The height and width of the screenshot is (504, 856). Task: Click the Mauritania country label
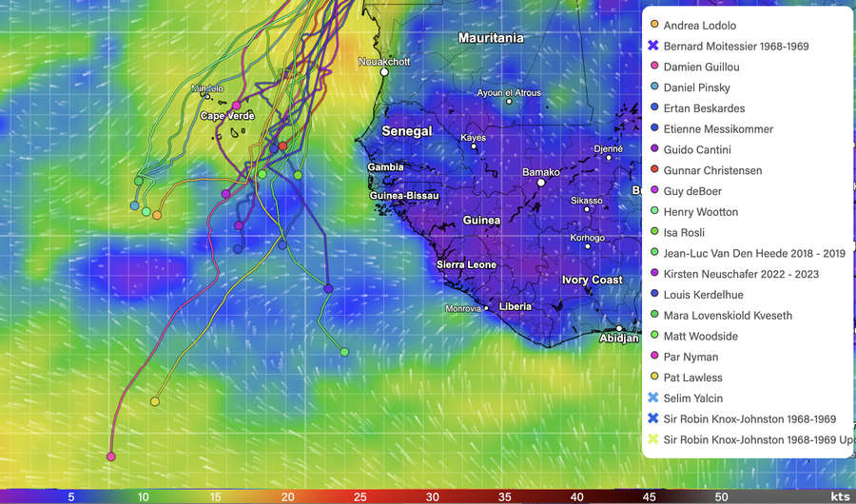coord(491,38)
